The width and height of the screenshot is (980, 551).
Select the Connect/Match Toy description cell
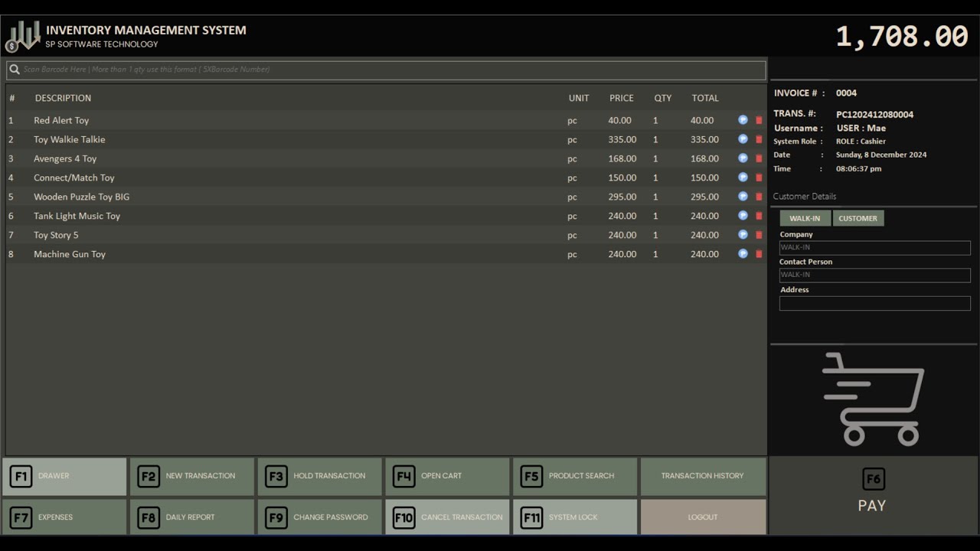click(x=74, y=178)
